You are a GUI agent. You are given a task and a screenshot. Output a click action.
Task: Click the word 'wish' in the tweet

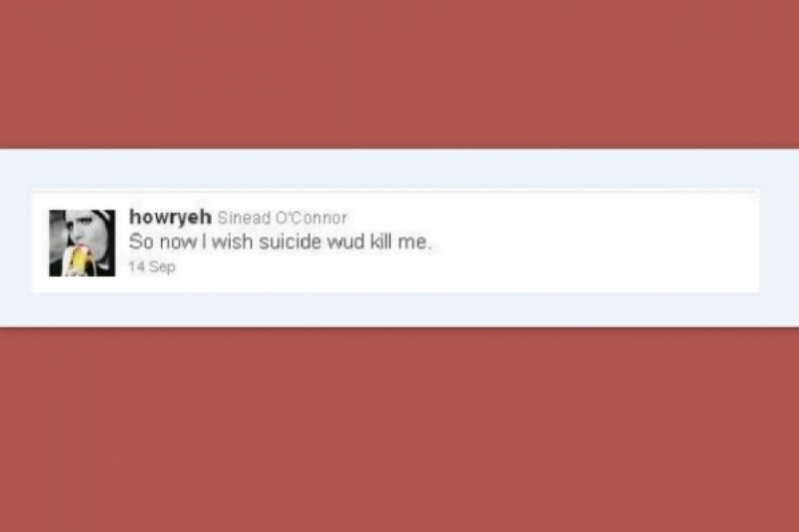[233, 242]
